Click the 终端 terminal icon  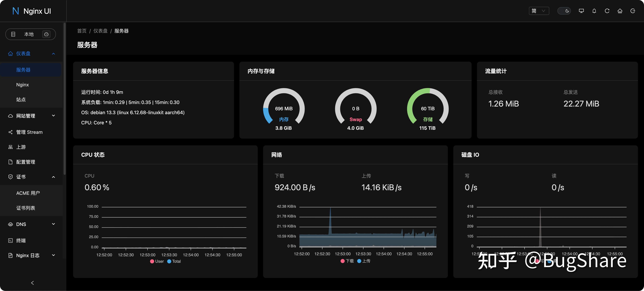click(x=10, y=241)
